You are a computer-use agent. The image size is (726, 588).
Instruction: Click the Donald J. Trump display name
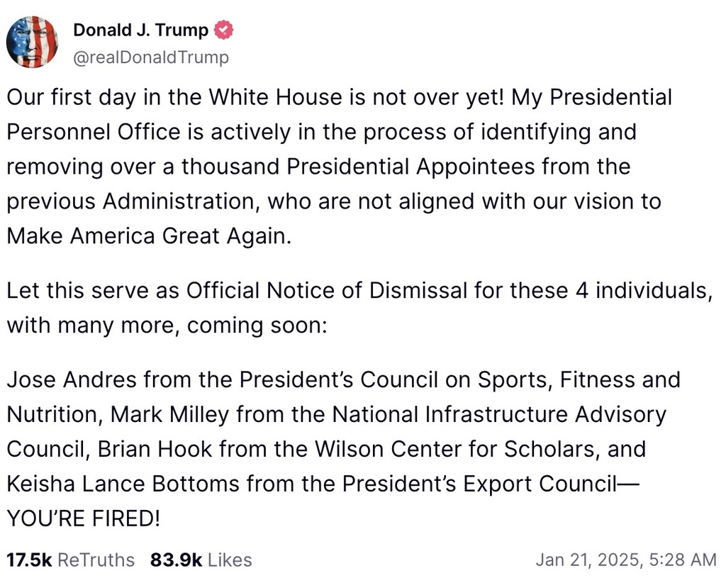(x=141, y=30)
